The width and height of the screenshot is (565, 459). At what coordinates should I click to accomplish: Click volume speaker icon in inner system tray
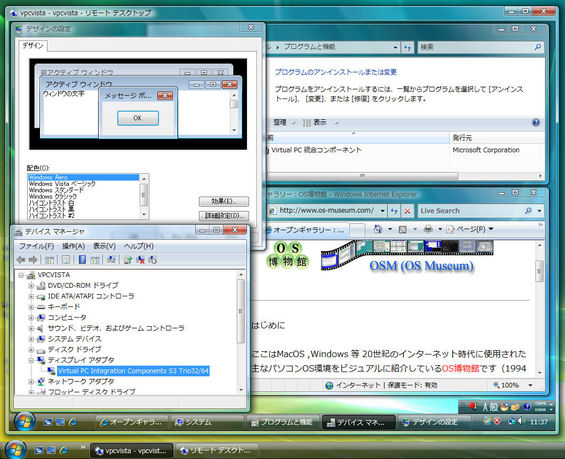coord(521,421)
